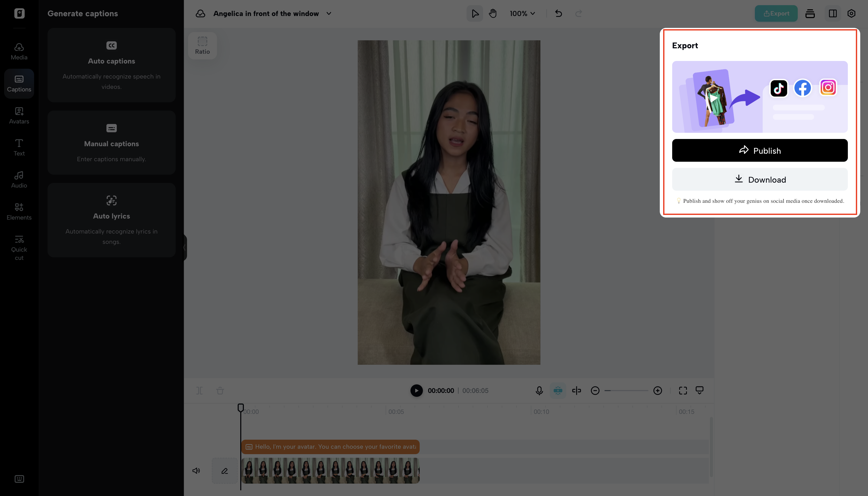Activate the voiceover microphone tool
This screenshot has width=868, height=496.
(539, 390)
